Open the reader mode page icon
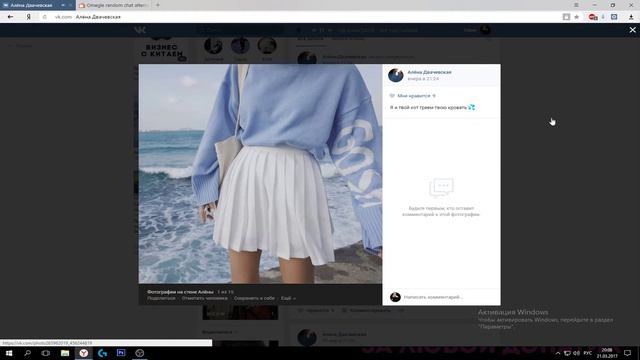Image resolution: width=640 pixels, height=360 pixels. click(566, 17)
